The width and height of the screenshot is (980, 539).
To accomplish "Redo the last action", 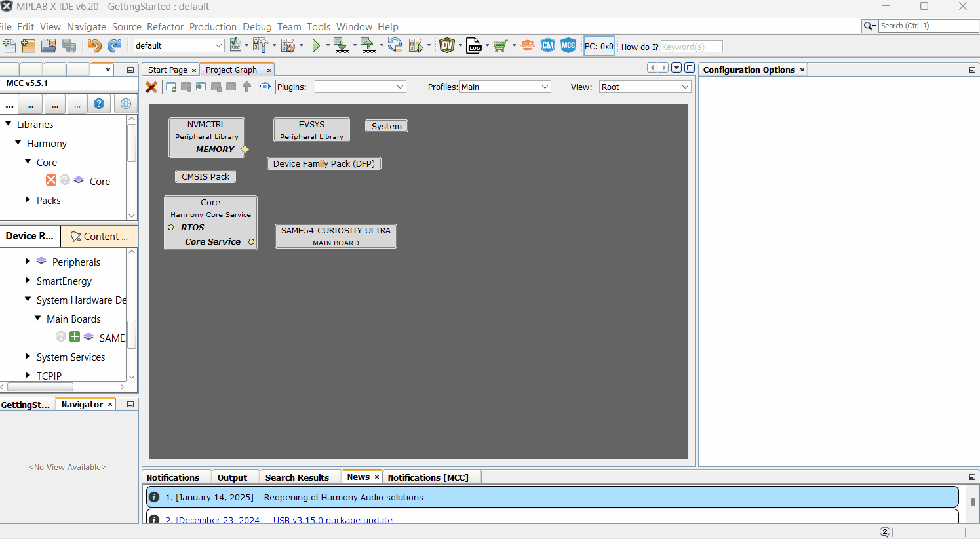I will pos(115,45).
